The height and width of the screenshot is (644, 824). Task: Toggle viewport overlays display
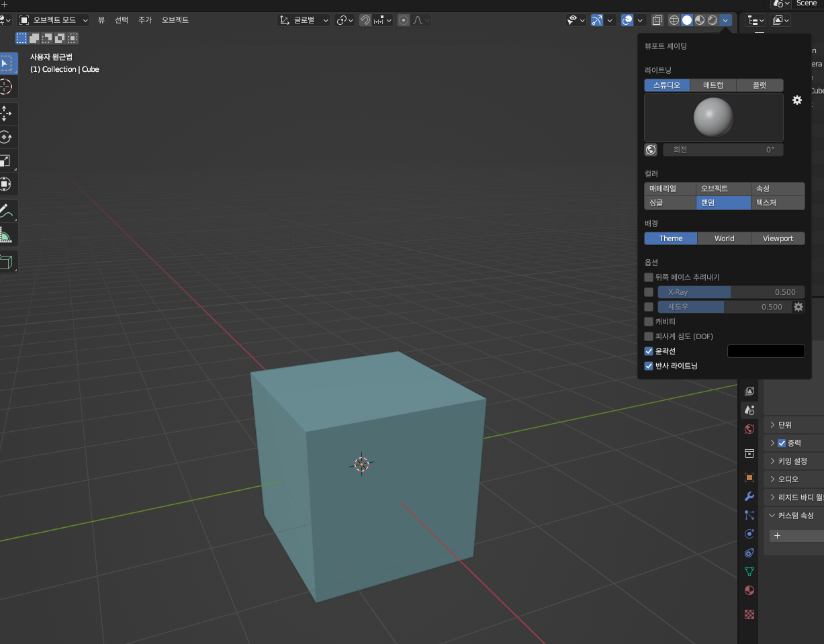[627, 20]
